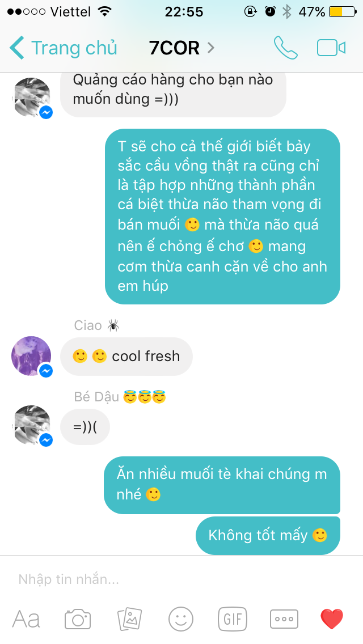The width and height of the screenshot is (363, 644).
Task: Open more options three-dots icon
Action: click(284, 619)
